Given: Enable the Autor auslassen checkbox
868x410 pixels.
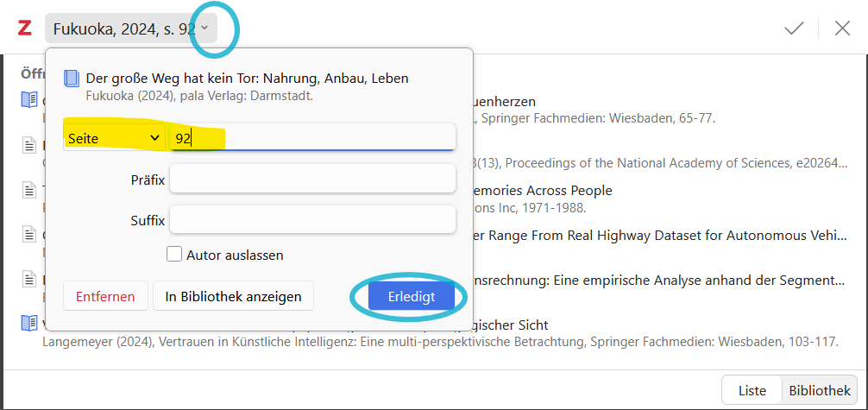Looking at the screenshot, I should (x=174, y=255).
